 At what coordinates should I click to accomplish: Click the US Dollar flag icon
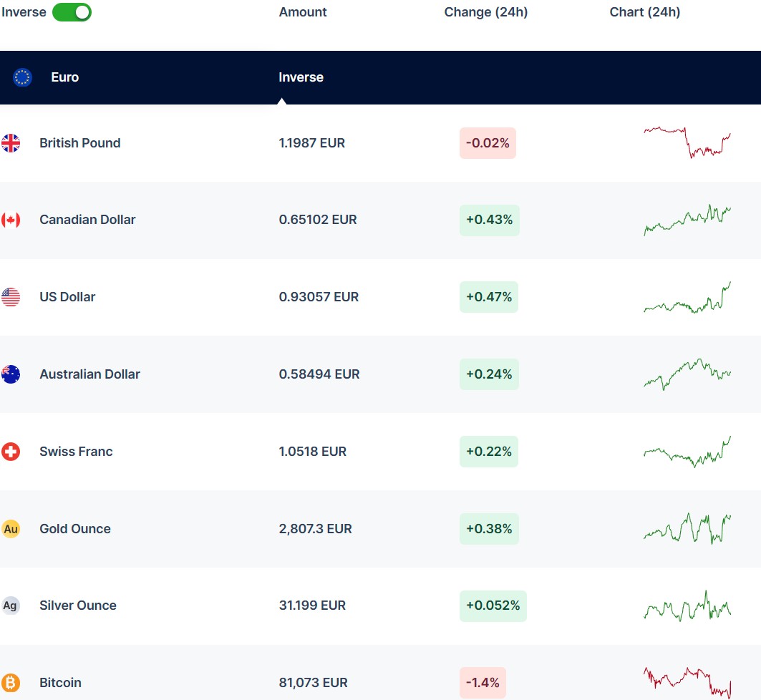coord(11,297)
